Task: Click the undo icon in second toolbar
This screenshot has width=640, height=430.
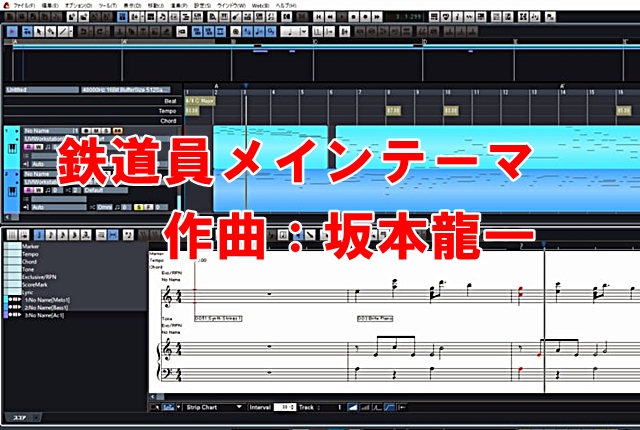Action: coord(83,31)
